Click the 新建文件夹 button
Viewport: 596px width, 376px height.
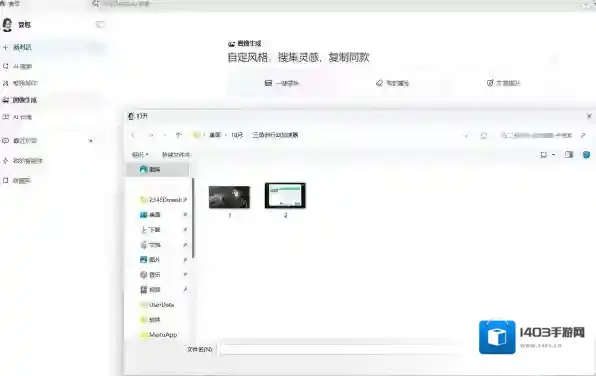[176, 155]
